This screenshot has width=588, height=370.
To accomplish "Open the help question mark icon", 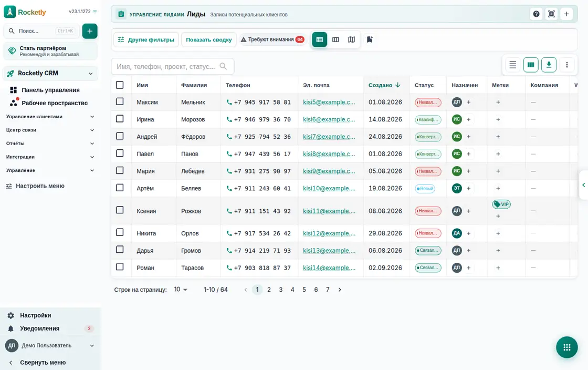I will click(x=536, y=14).
